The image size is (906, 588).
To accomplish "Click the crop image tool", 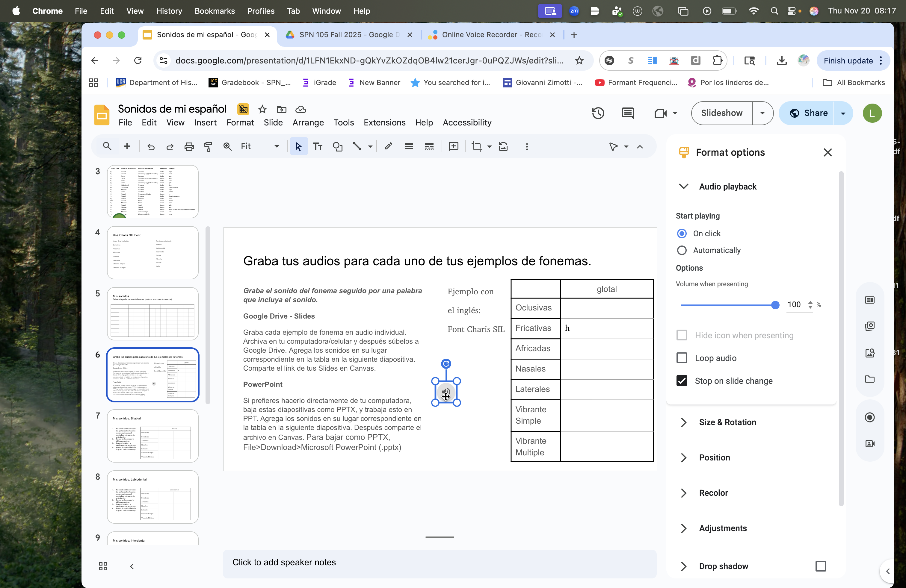I will pyautogui.click(x=477, y=146).
